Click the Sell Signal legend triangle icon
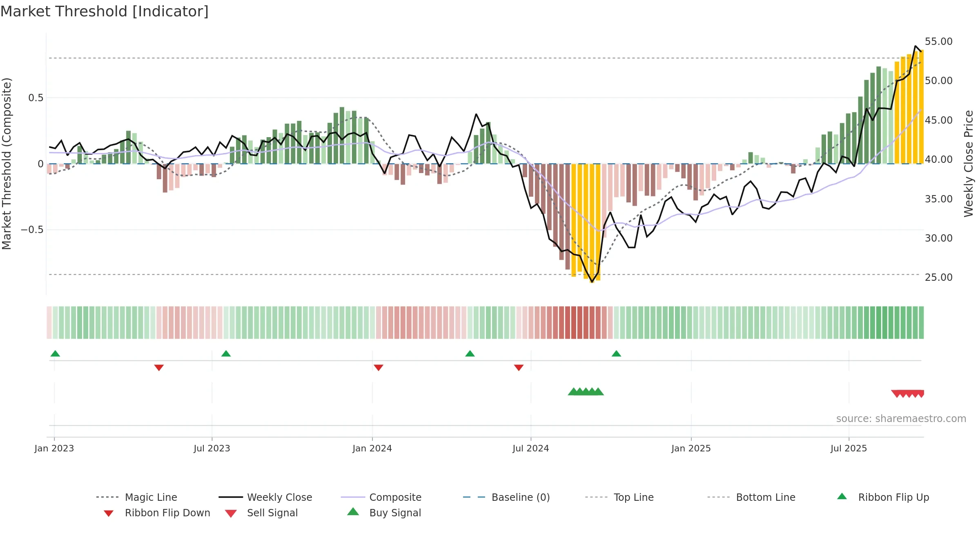This screenshot has height=551, width=980. point(231,513)
